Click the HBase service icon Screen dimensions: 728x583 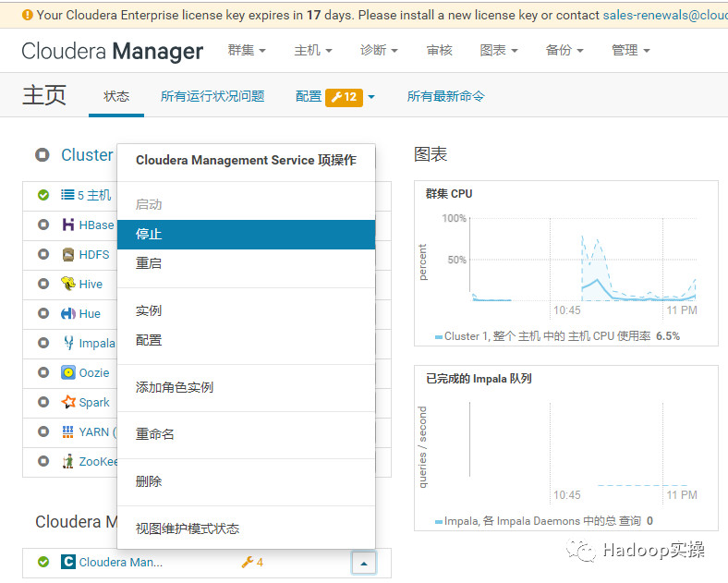[x=68, y=225]
